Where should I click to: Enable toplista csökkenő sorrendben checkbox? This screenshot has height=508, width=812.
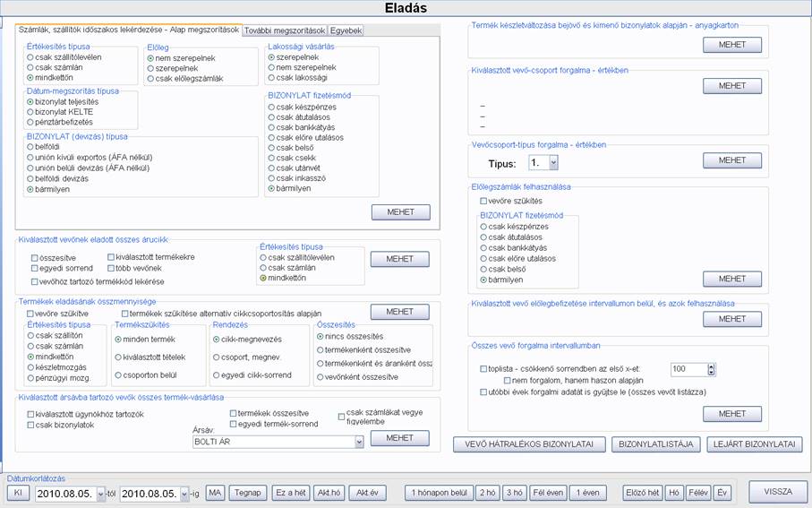click(x=483, y=369)
